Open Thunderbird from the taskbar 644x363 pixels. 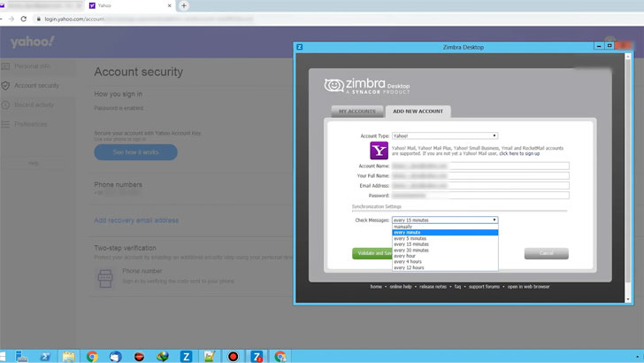(x=115, y=357)
